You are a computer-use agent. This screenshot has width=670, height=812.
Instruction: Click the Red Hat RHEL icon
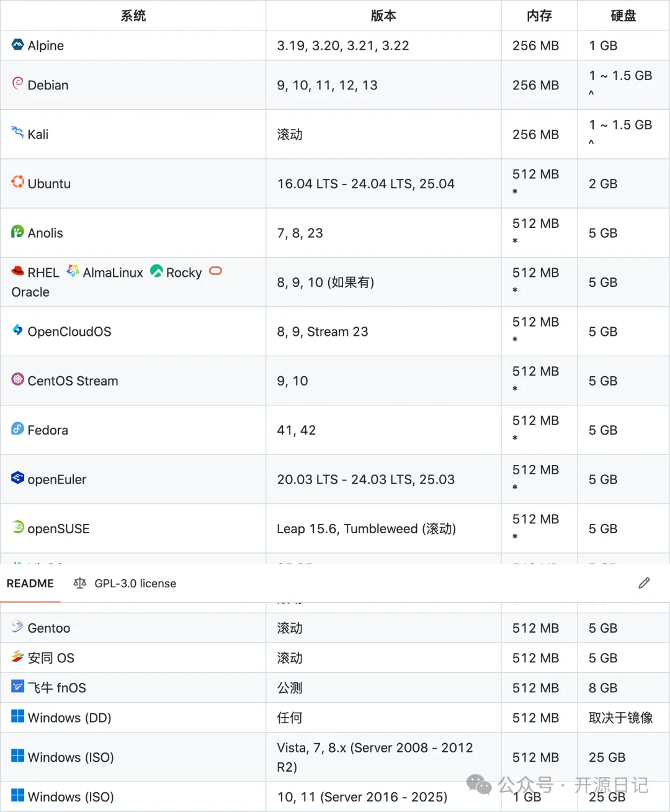pyautogui.click(x=17, y=271)
